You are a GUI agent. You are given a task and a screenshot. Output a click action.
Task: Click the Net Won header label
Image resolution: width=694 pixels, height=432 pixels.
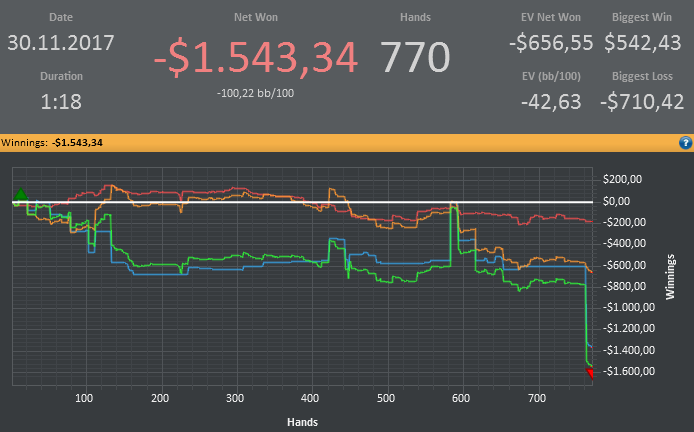[256, 17]
